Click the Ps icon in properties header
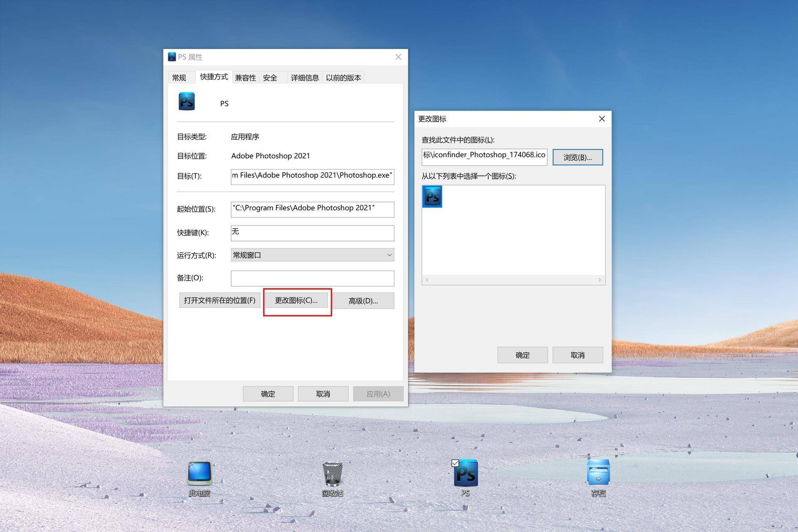 coord(187,101)
